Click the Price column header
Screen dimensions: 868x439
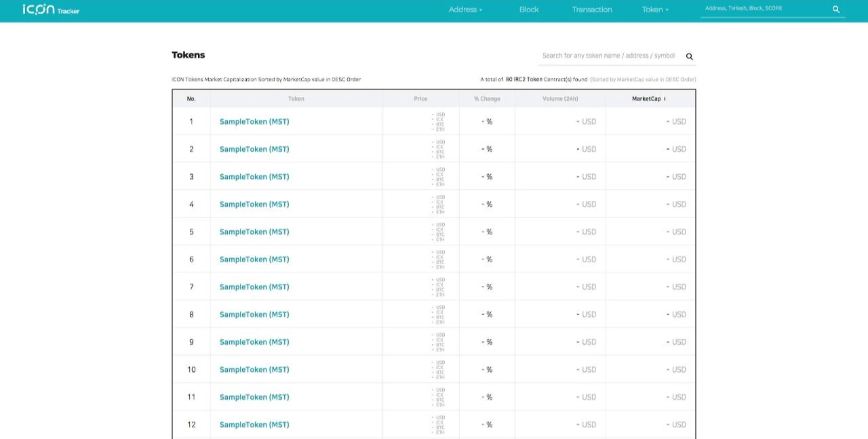coord(420,99)
